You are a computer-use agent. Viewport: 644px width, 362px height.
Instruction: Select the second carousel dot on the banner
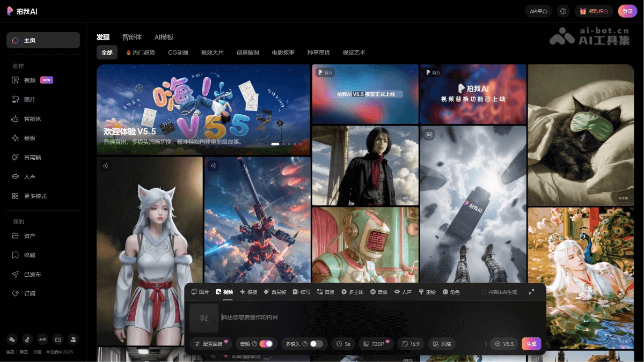click(283, 144)
